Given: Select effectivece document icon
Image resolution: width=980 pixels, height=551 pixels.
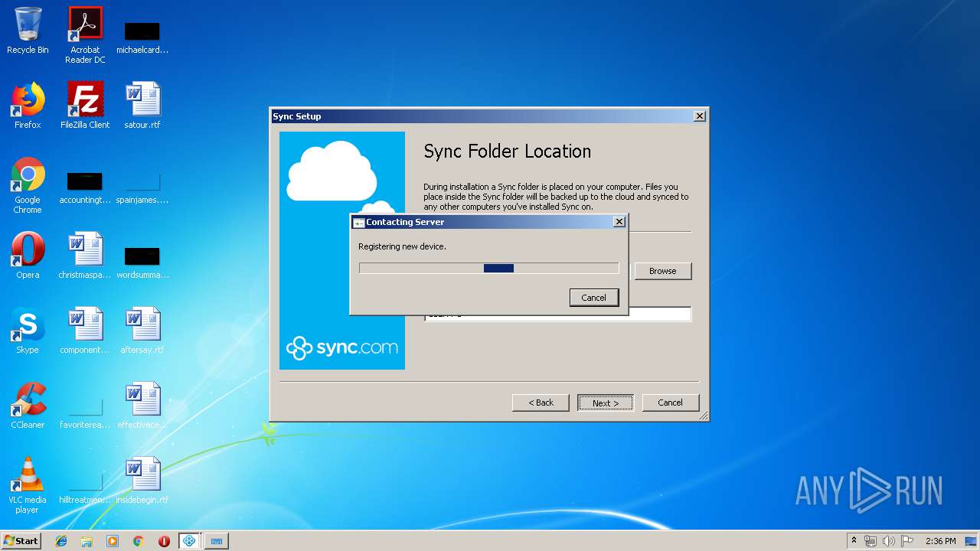Looking at the screenshot, I should click(142, 406).
